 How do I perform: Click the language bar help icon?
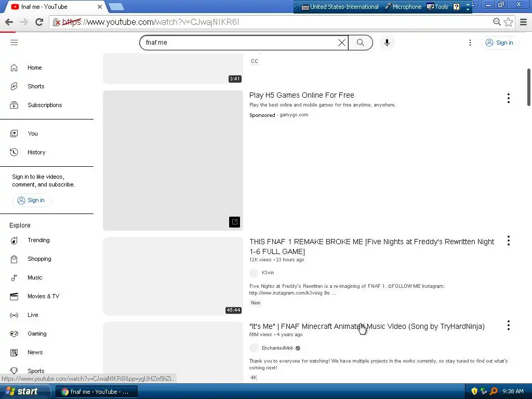[456, 7]
